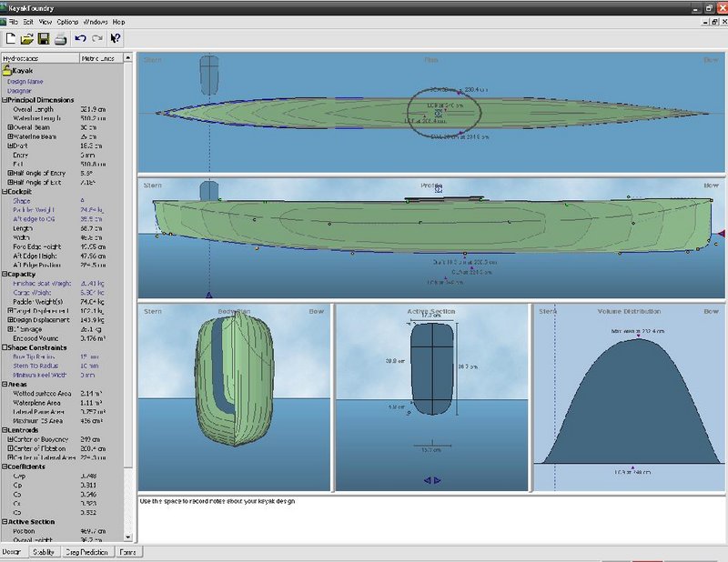Expand the Center of Flotation row
The width and height of the screenshot is (728, 562).
(x=10, y=448)
